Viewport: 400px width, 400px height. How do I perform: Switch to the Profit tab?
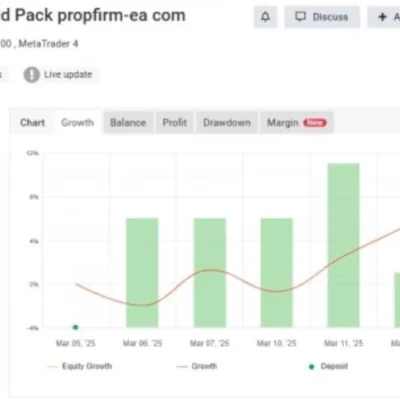(175, 123)
